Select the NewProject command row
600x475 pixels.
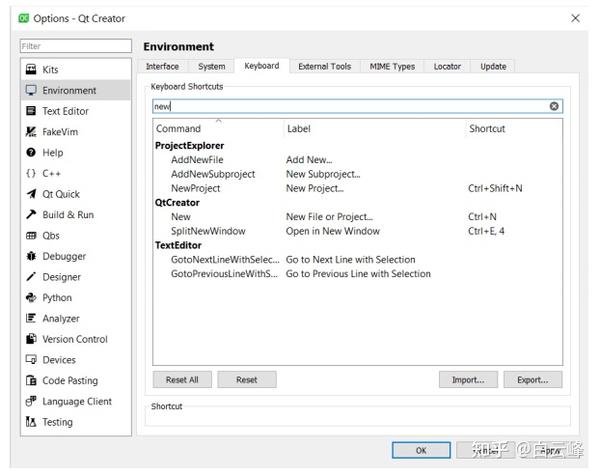point(357,188)
